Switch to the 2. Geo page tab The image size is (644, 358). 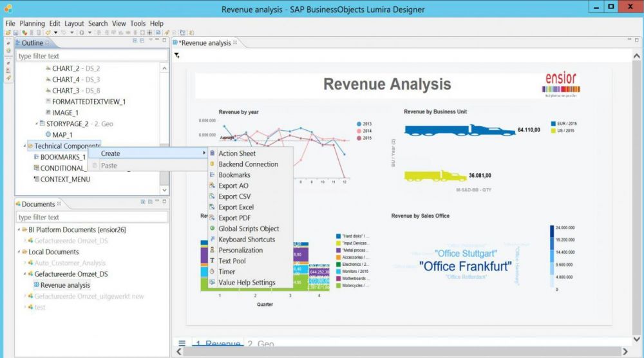pos(260,344)
